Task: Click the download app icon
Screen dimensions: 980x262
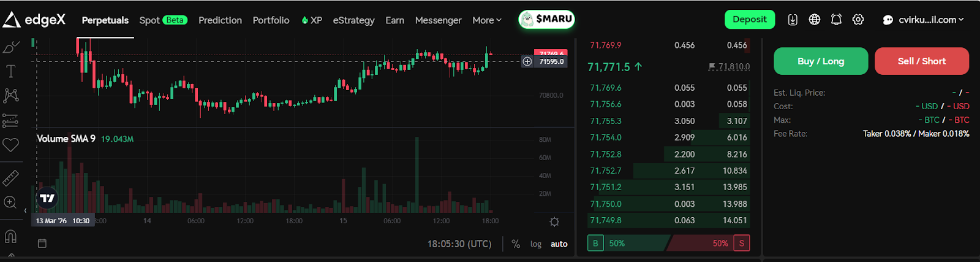Action: click(x=793, y=20)
